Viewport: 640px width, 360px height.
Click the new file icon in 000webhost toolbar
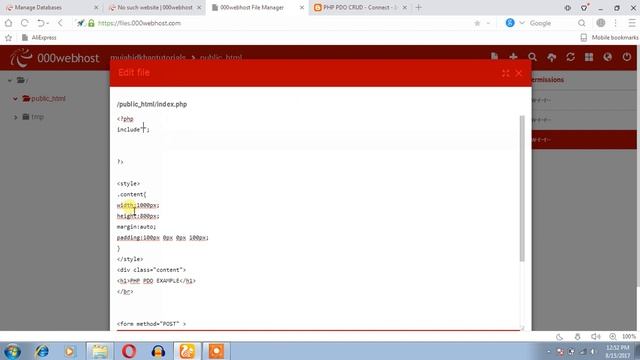(x=494, y=56)
